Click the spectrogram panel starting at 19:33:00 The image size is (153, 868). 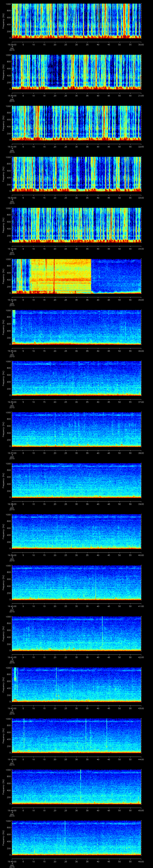[x=77, y=225]
